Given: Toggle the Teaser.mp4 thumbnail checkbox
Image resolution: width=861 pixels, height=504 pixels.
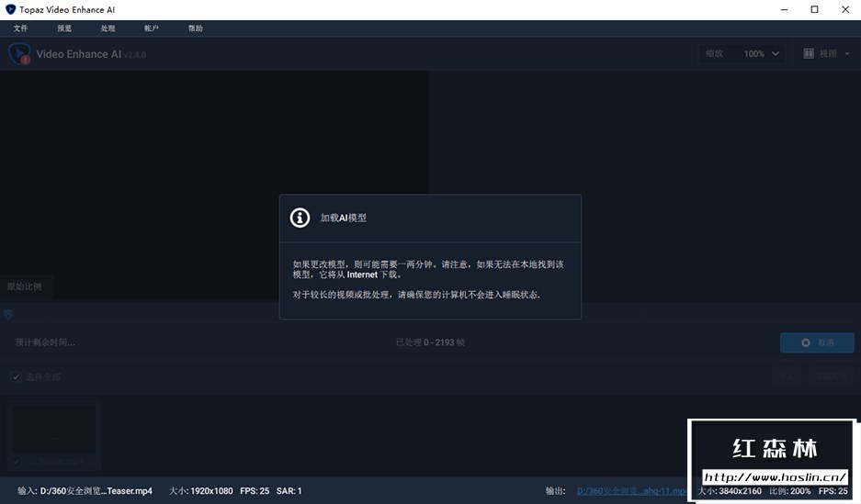Looking at the screenshot, I should [x=16, y=462].
